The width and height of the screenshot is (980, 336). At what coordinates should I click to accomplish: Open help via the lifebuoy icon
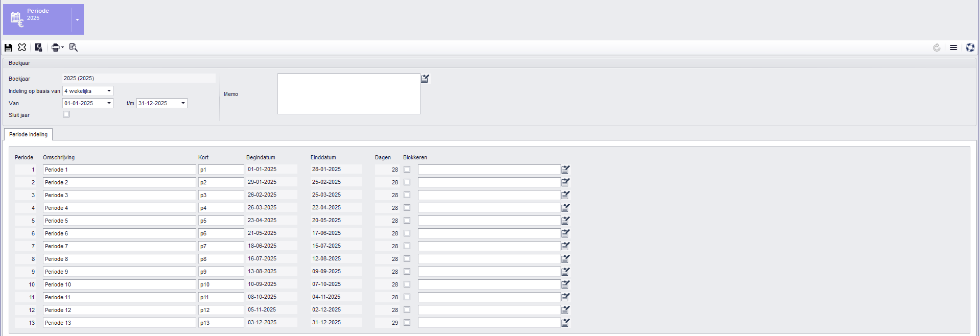pyautogui.click(x=970, y=47)
